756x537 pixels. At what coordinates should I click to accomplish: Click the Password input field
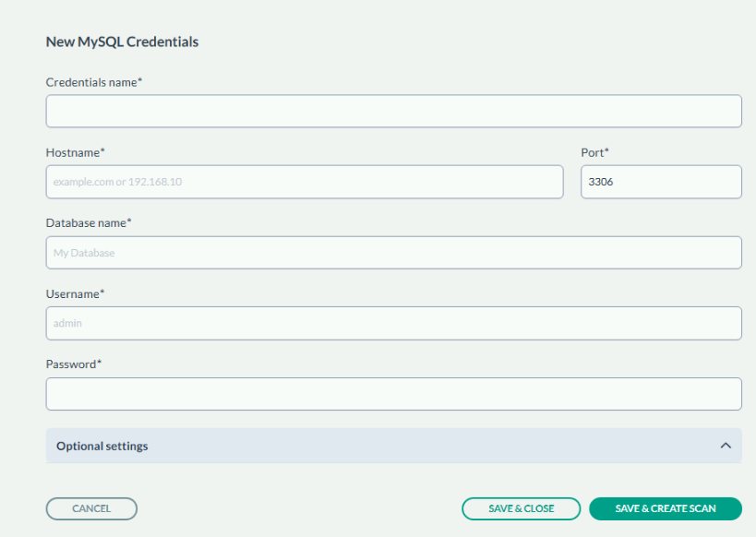pyautogui.click(x=393, y=394)
